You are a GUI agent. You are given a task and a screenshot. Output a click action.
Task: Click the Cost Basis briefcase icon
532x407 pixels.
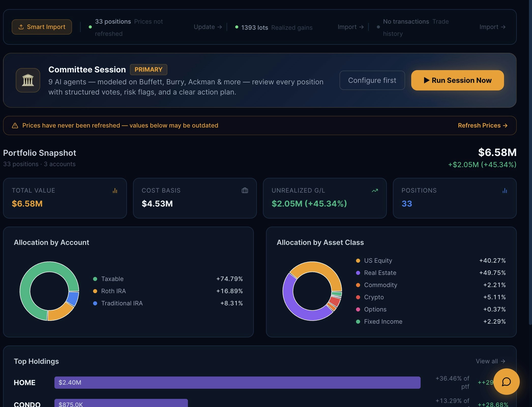[x=245, y=191]
